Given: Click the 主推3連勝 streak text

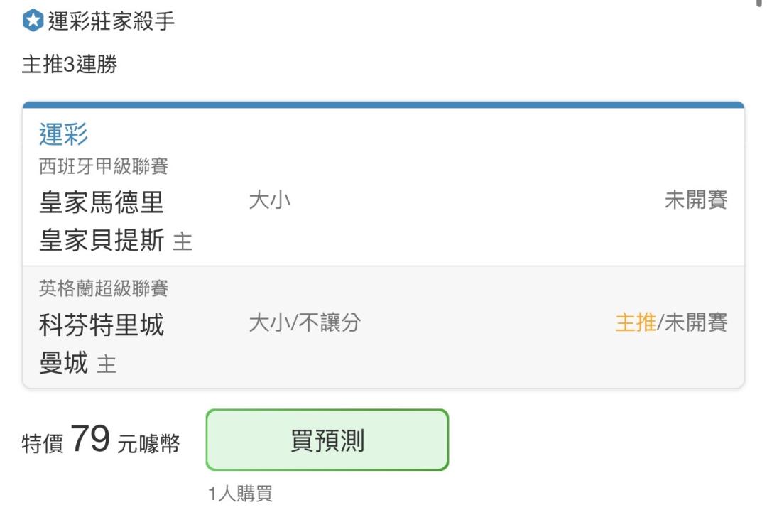Looking at the screenshot, I should coord(70,64).
